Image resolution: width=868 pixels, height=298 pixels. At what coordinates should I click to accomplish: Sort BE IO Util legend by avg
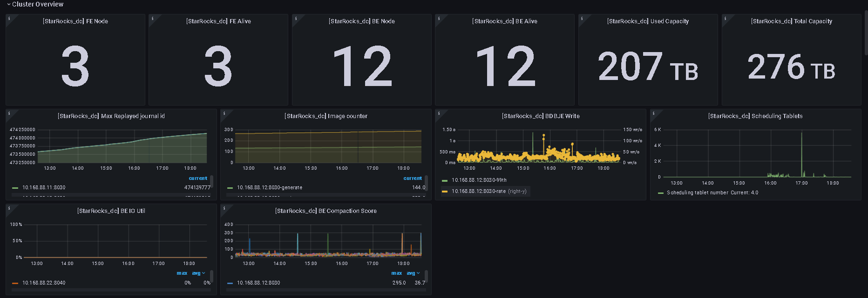point(198,273)
